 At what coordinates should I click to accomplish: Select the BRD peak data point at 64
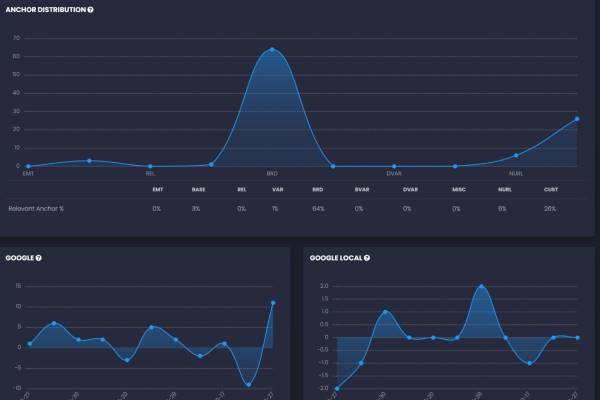[x=272, y=50]
